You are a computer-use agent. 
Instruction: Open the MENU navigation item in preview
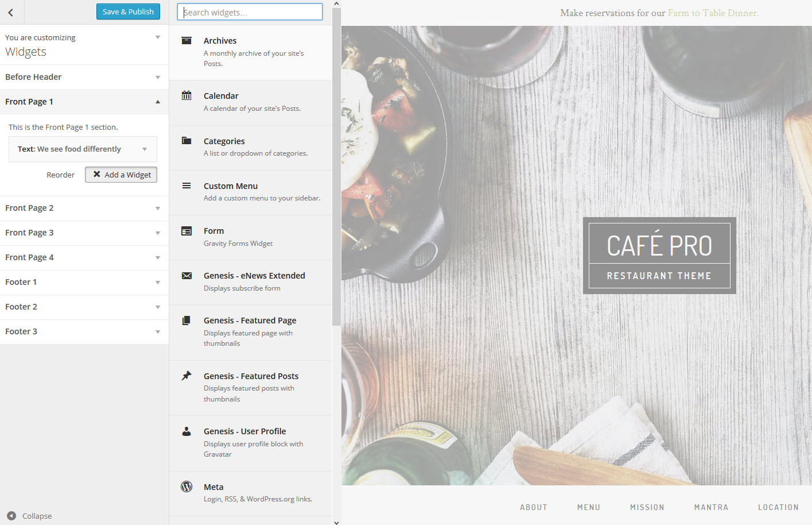[589, 507]
